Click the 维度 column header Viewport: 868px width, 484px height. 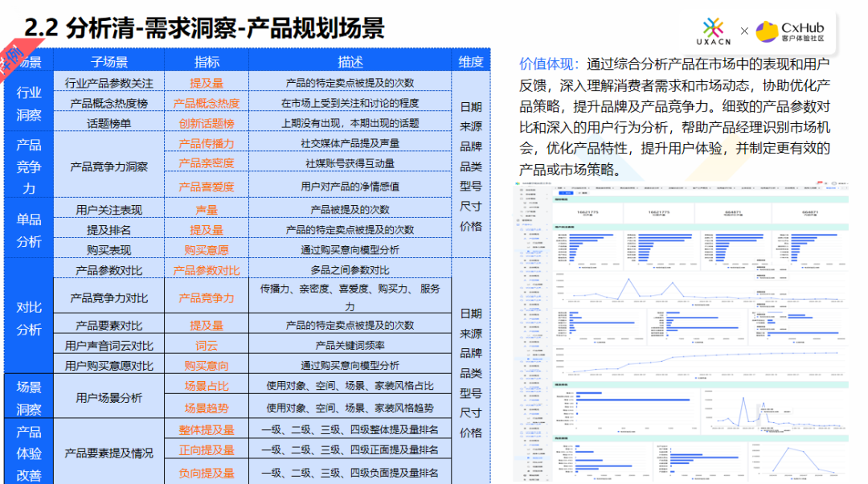click(471, 62)
